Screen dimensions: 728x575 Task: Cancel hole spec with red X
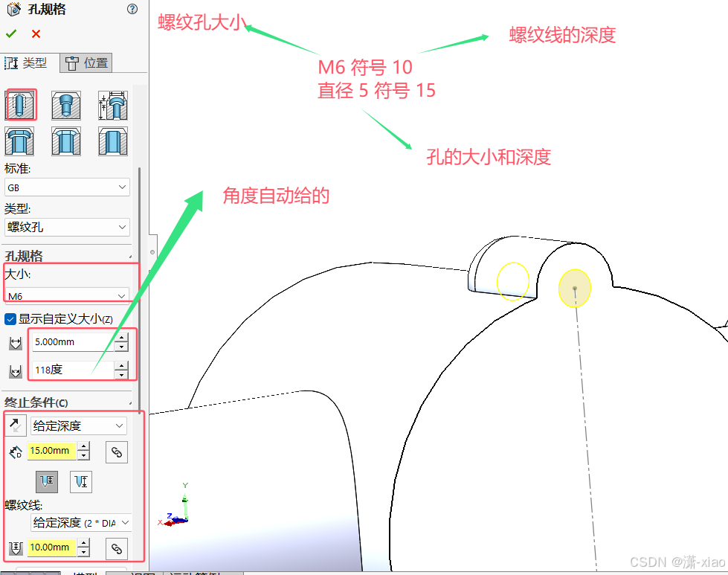(36, 34)
